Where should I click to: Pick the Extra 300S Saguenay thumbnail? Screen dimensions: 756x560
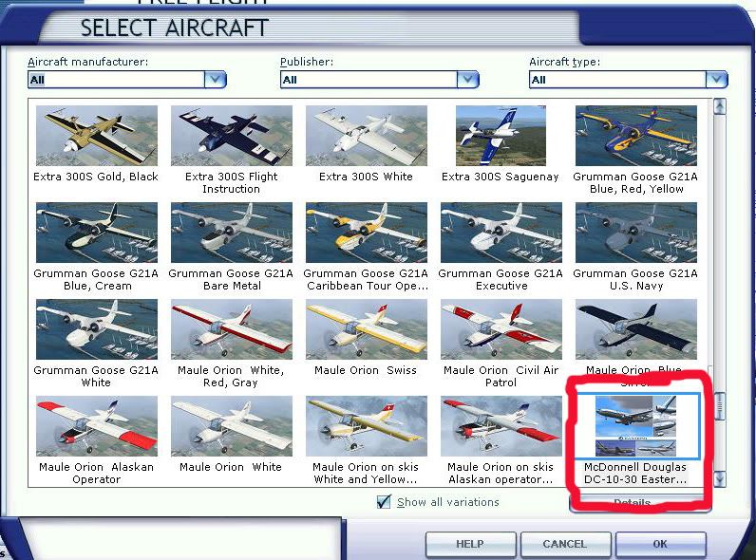click(501, 136)
